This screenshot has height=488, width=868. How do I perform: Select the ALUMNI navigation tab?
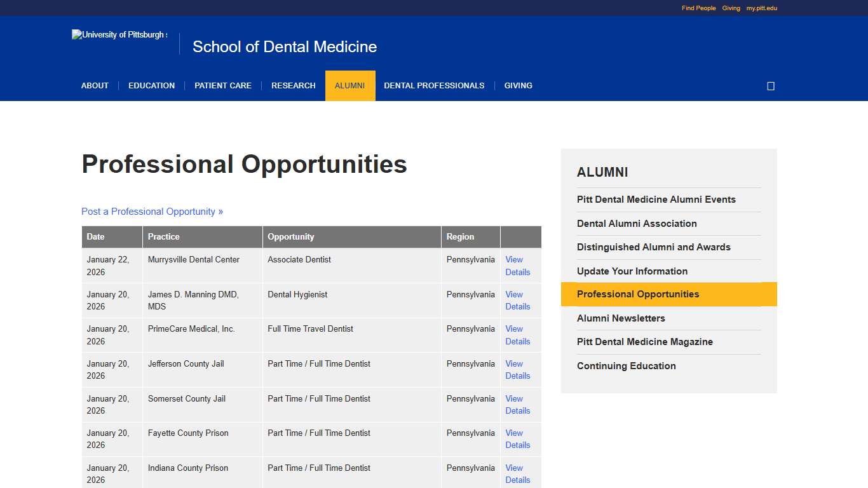coord(350,85)
